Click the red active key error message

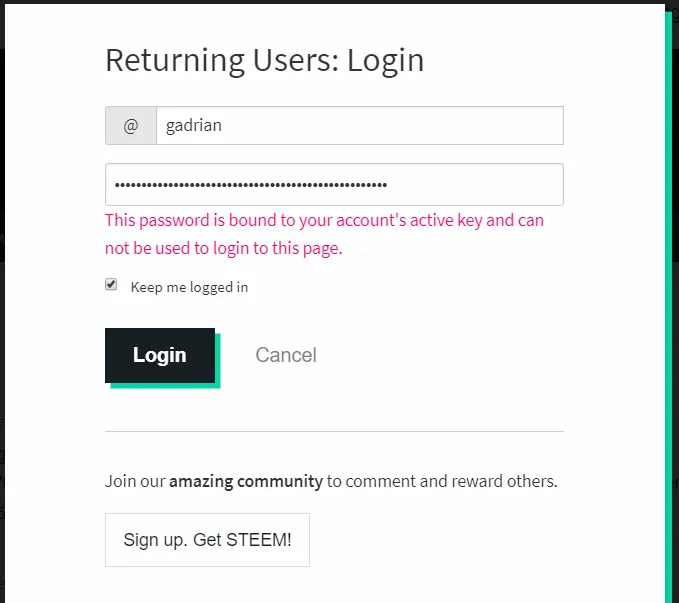tap(324, 234)
